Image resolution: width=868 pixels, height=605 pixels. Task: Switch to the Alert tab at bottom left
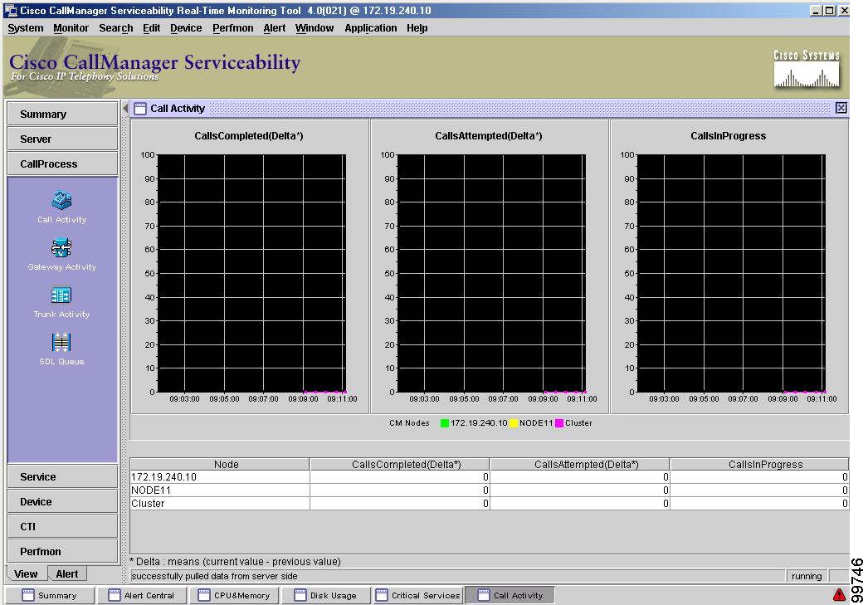coord(67,574)
